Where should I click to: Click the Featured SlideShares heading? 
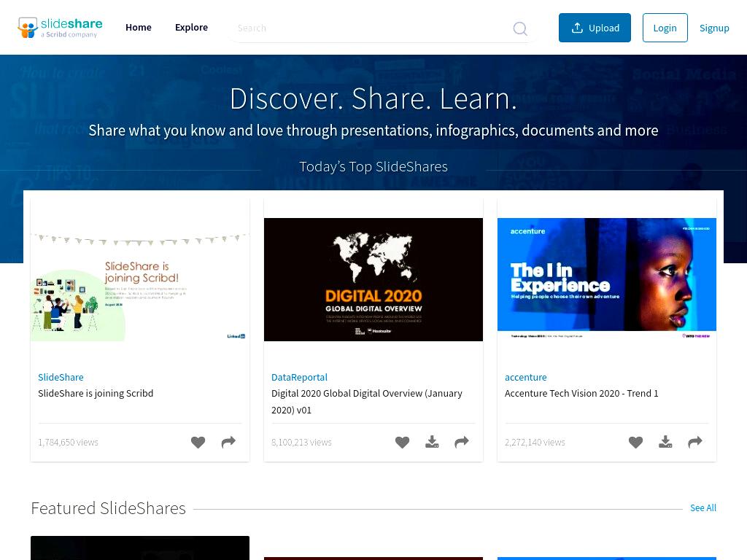click(x=108, y=508)
